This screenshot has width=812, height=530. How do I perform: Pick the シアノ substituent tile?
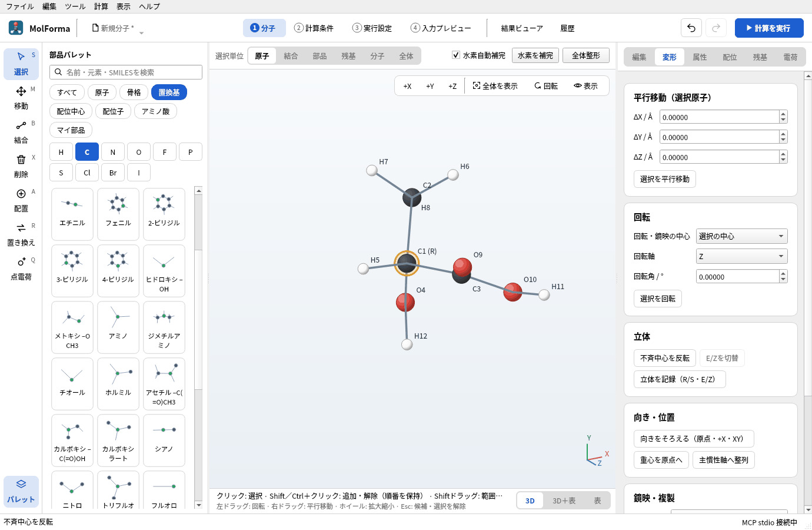(164, 440)
